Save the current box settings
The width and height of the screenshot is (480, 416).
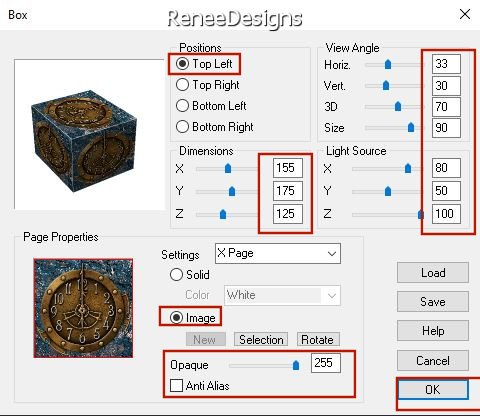coord(433,302)
